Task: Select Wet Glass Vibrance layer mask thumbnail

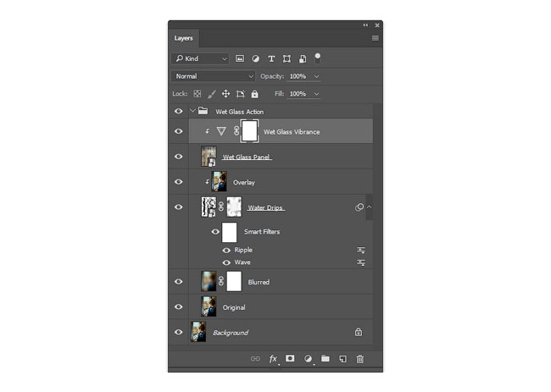Action: 249,131
